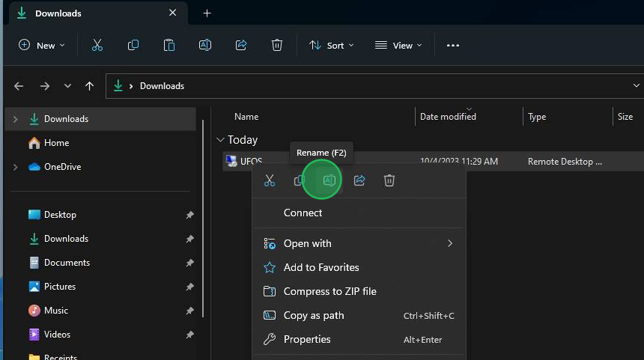Click the Remote Desktop type cell
Screen dimensions: 644x360
tap(565, 162)
